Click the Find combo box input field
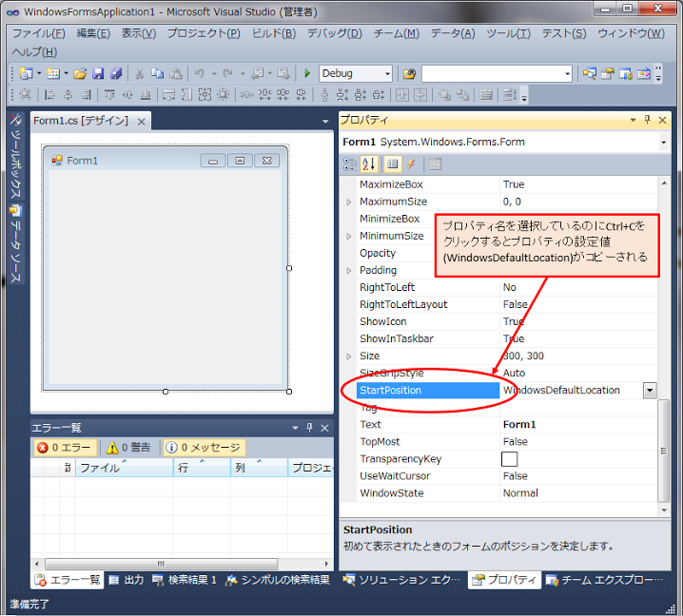The height and width of the screenshot is (616, 683). click(x=492, y=73)
